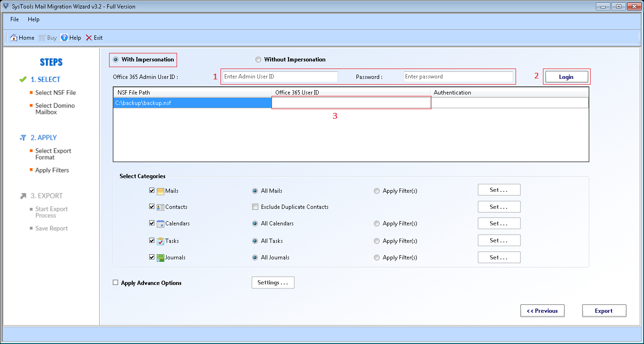Select All Journals radio button
The image size is (644, 344).
255,258
